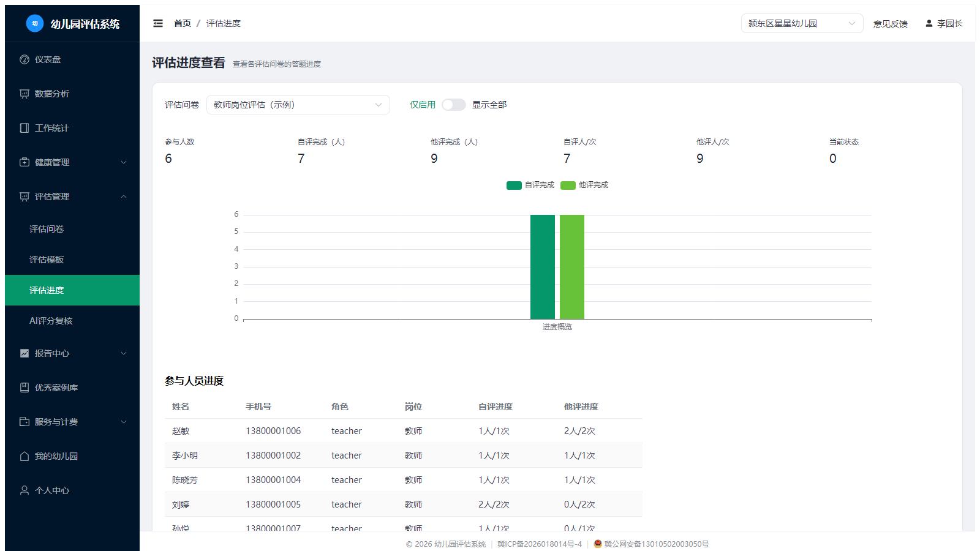The height and width of the screenshot is (551, 980).
Task: Open the 评估问卷 menu item
Action: (x=72, y=229)
